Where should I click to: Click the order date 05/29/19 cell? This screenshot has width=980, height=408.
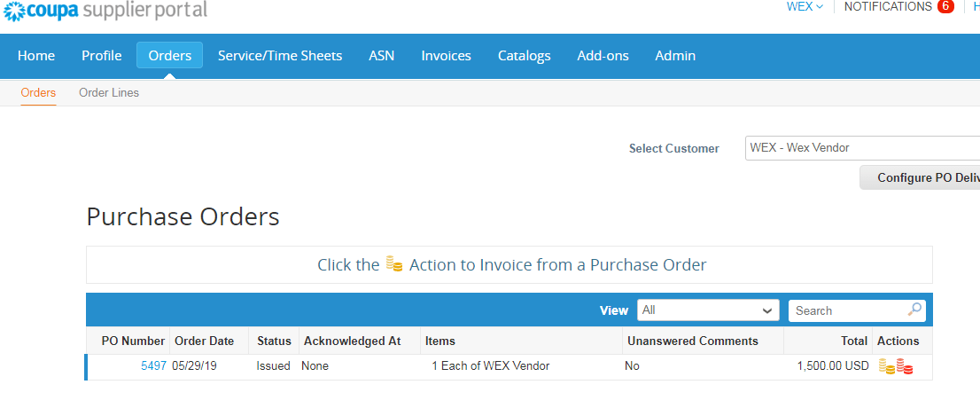click(x=194, y=366)
